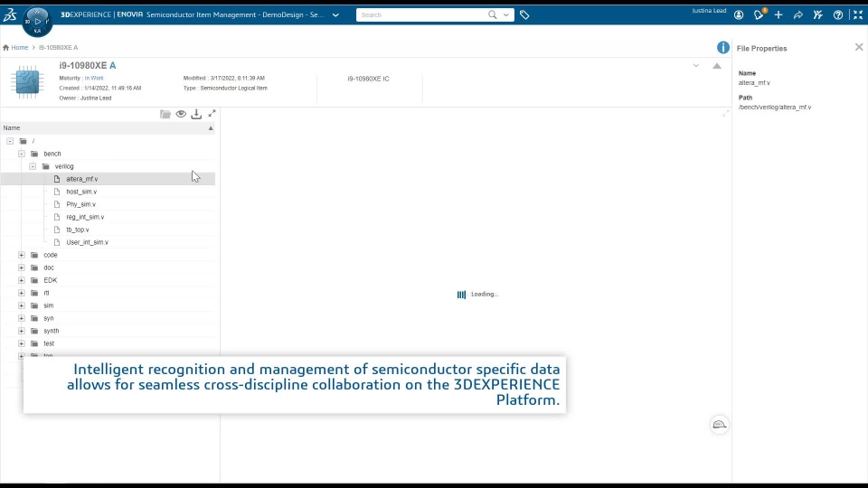Click the i9-10980XE A breadcrumb
The width and height of the screenshot is (868, 488).
click(58, 48)
